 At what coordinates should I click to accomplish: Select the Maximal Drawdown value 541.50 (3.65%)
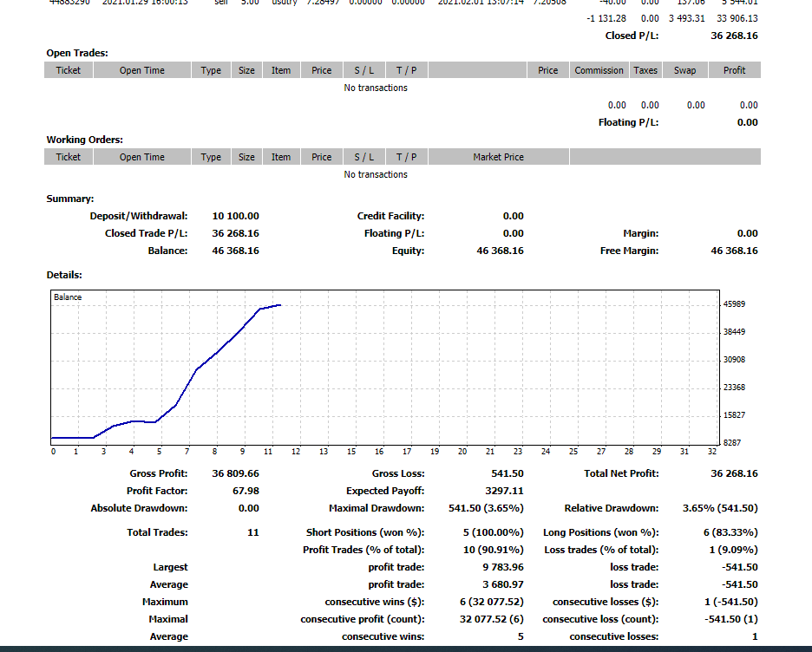coord(486,508)
